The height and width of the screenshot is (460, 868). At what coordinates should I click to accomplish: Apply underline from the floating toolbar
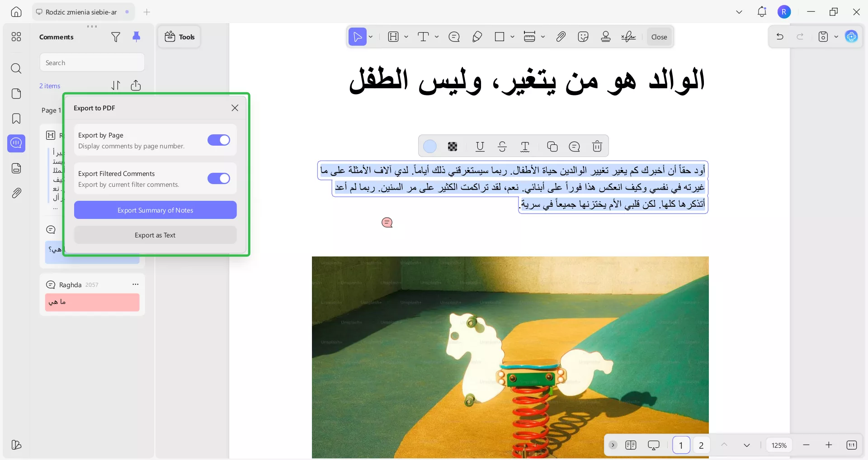coord(480,146)
